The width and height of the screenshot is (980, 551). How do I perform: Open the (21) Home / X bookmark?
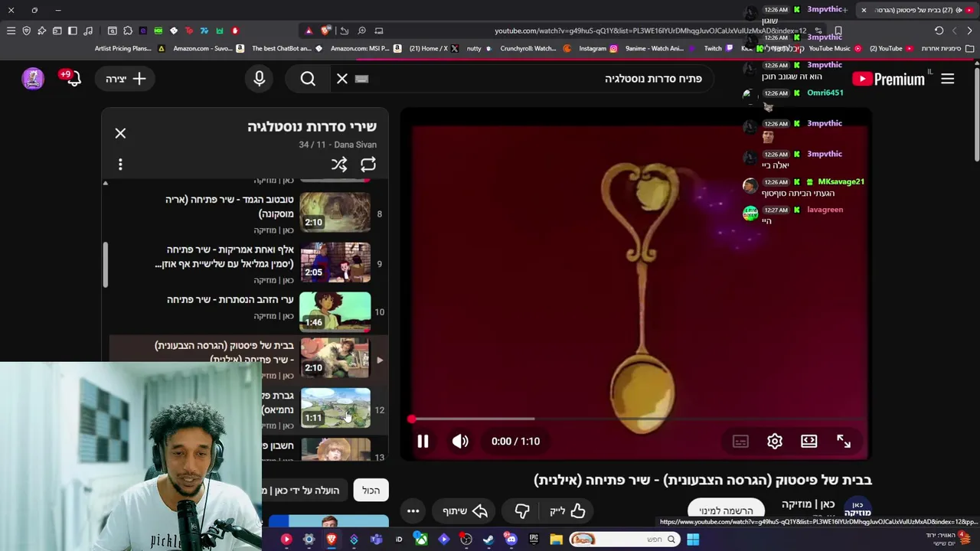click(x=434, y=48)
